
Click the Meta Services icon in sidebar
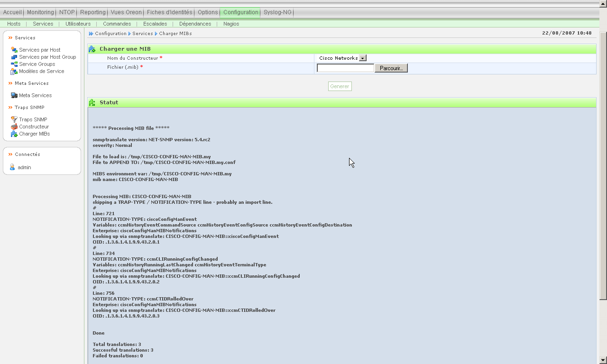(14, 95)
